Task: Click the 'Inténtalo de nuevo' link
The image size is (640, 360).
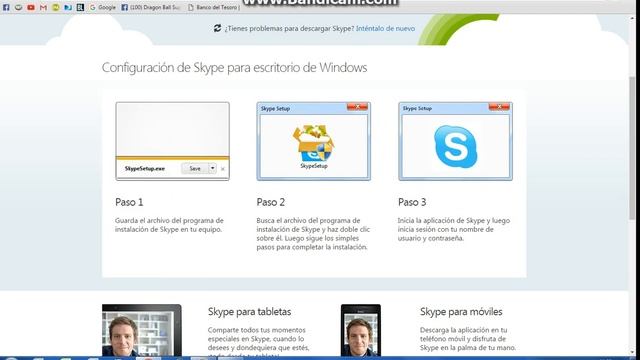Action: tap(385, 29)
